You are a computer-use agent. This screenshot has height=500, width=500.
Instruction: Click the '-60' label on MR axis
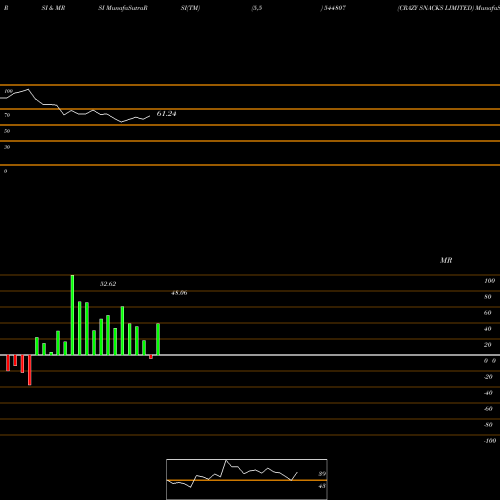(488, 409)
